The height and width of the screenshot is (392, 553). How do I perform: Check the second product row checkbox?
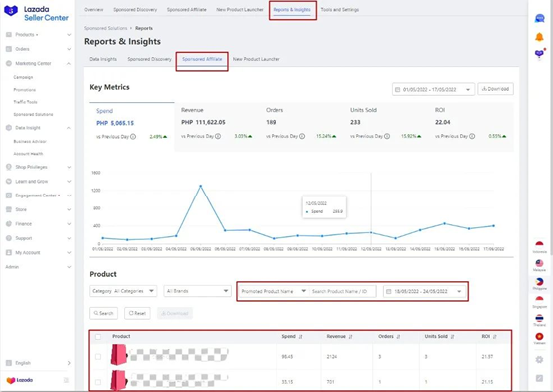pos(98,382)
